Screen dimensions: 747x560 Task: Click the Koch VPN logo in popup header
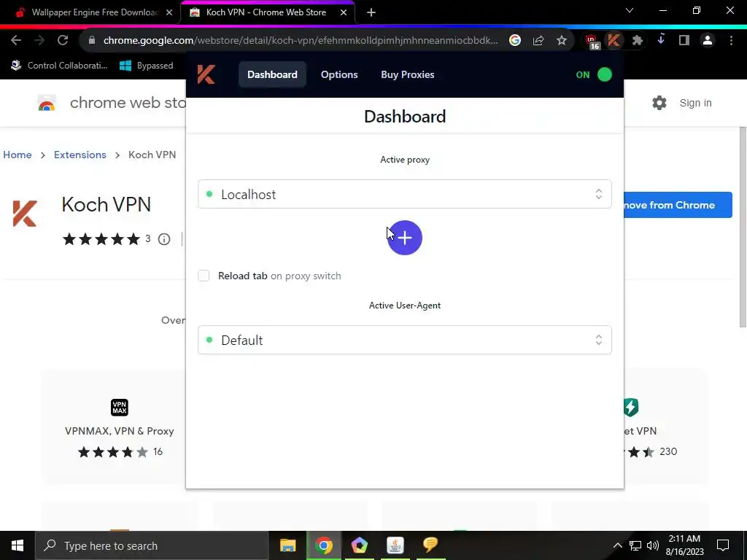(x=206, y=75)
